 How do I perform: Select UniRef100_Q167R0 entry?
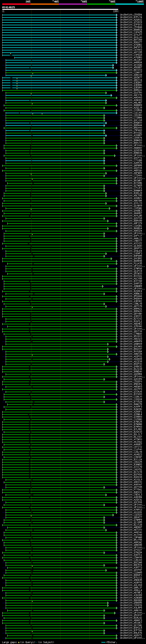[x=131, y=93]
